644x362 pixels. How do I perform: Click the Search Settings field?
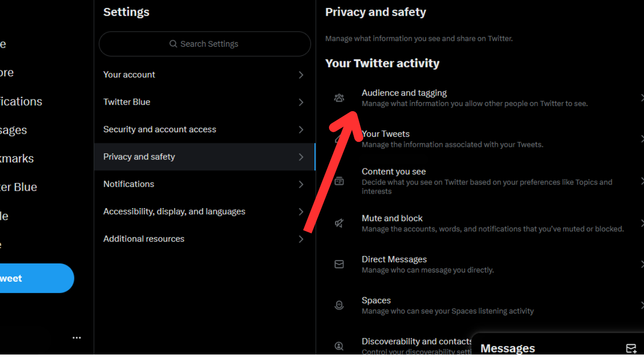click(205, 44)
